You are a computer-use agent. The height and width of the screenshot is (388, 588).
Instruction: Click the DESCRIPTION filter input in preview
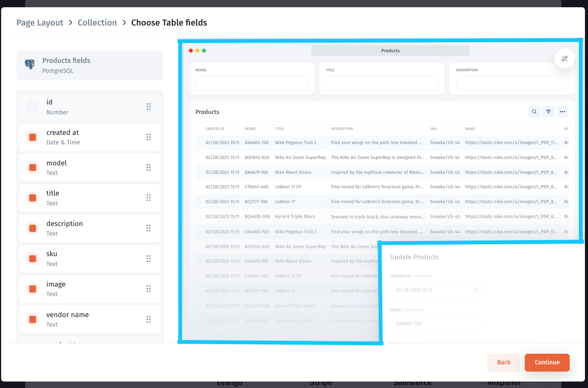point(512,83)
